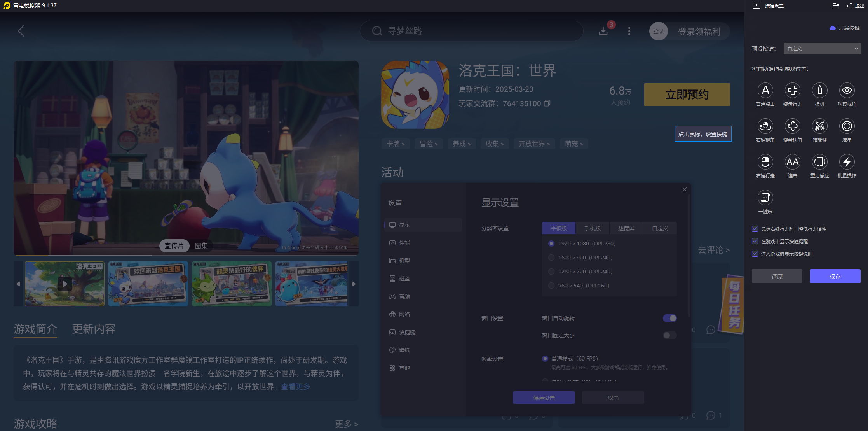Select the 技能键 (skill key) crossed swords icon

(819, 126)
